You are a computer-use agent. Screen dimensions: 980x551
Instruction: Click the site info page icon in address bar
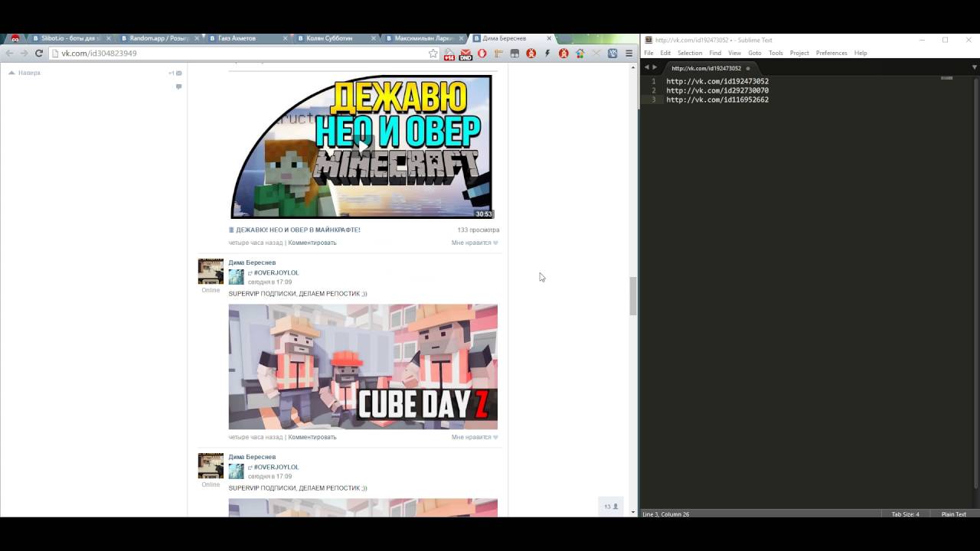55,54
